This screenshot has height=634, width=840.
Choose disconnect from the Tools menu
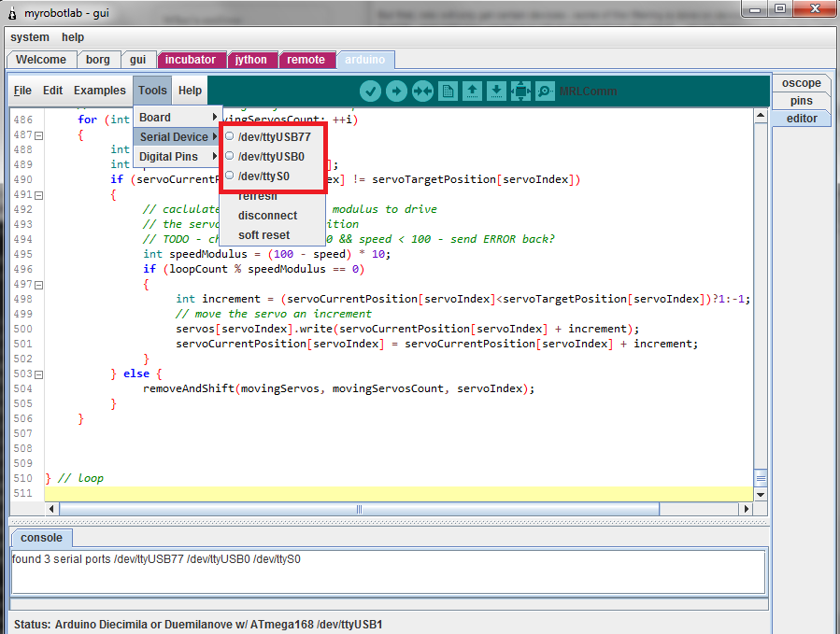coord(268,216)
